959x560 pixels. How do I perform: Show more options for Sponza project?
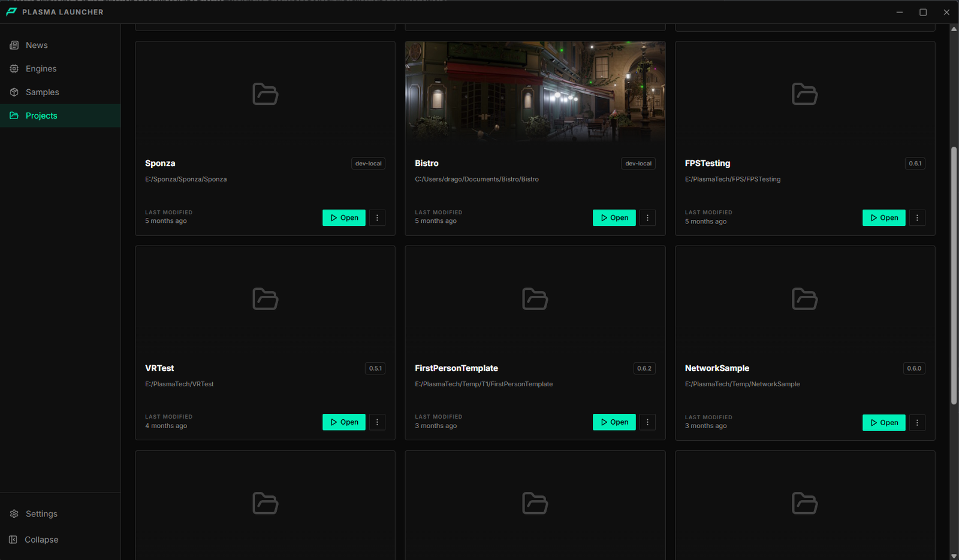377,218
